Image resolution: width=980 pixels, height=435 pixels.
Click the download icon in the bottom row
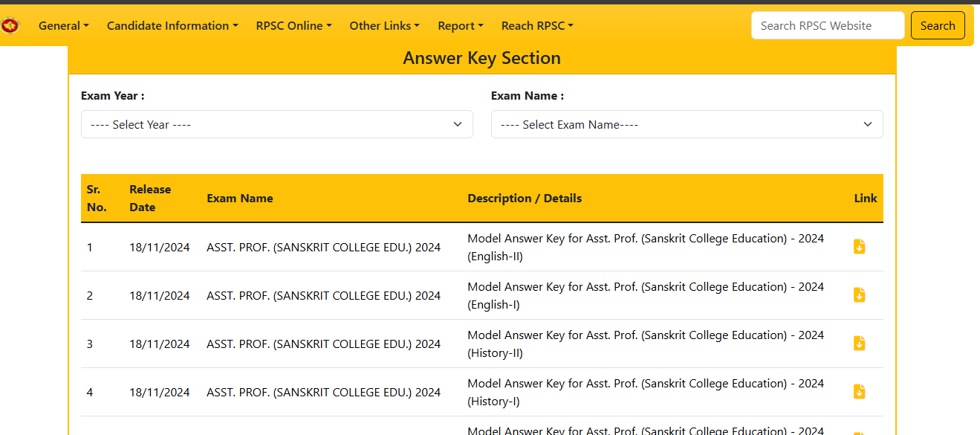(859, 431)
